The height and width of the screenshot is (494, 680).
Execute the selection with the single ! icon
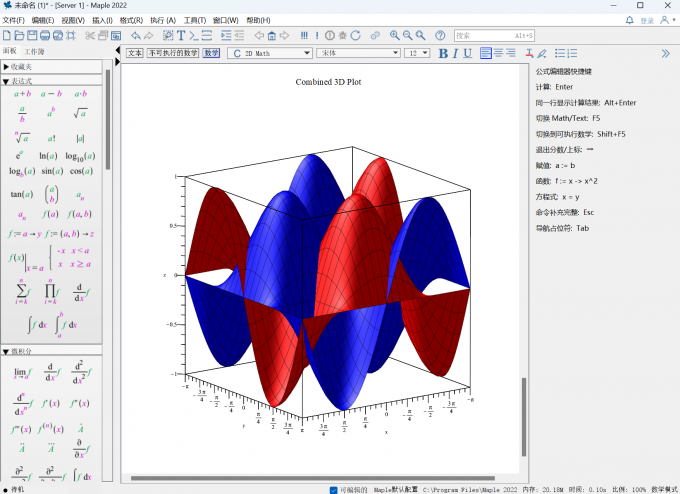317,36
